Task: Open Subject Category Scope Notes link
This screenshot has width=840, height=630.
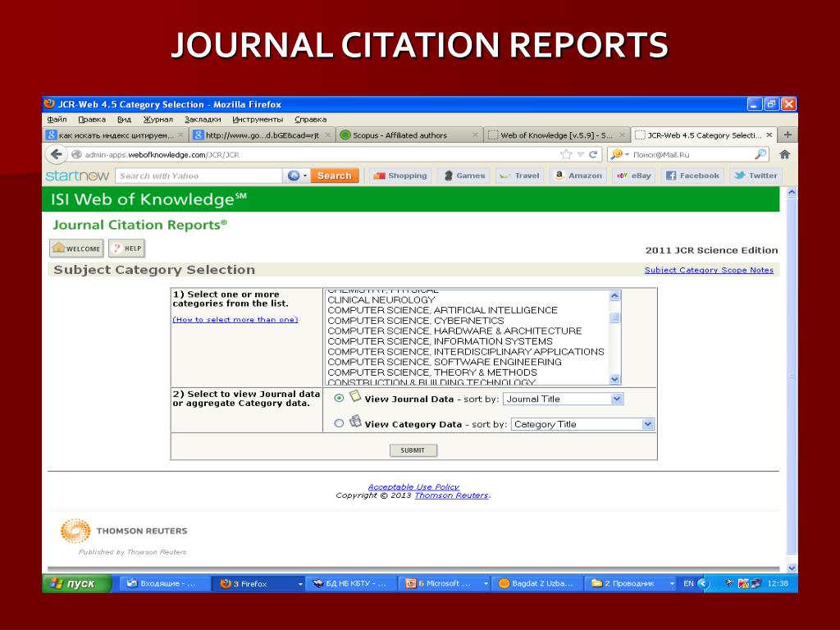Action: pos(709,270)
